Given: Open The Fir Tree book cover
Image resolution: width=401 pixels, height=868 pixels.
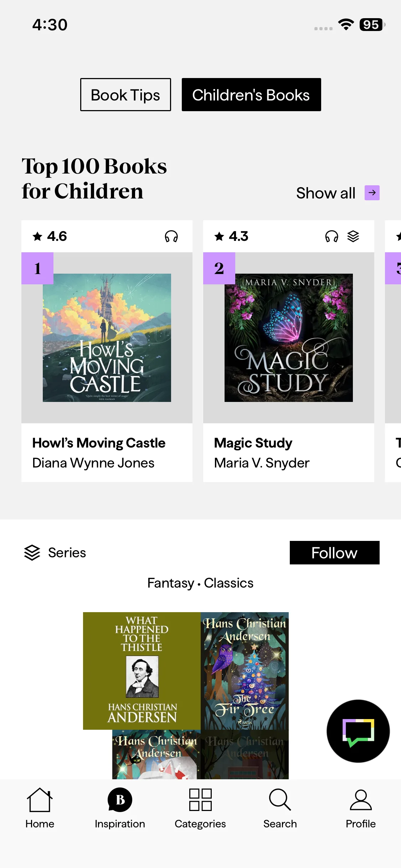Looking at the screenshot, I should click(245, 671).
